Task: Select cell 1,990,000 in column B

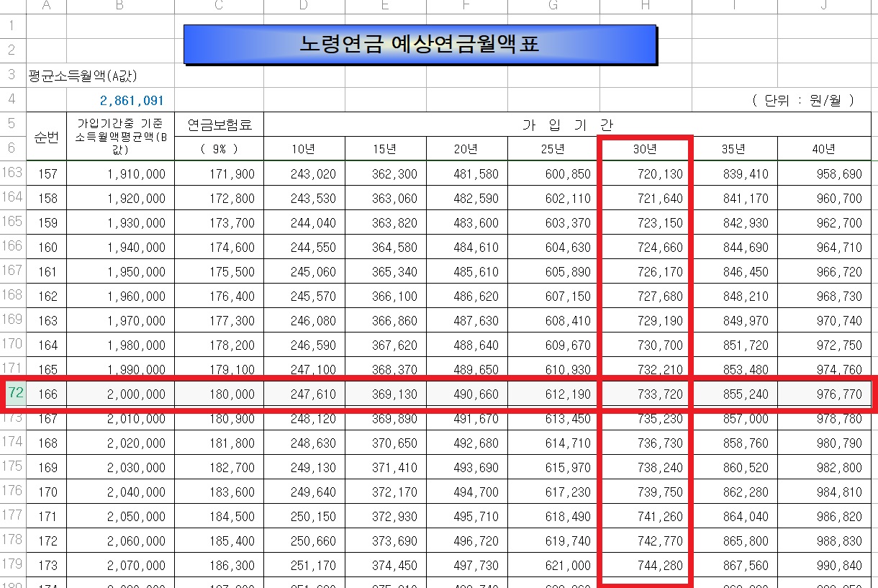Action: (120, 369)
